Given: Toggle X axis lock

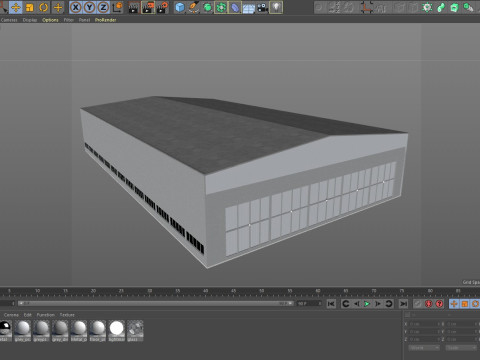Looking at the screenshot, I should click(x=76, y=7).
